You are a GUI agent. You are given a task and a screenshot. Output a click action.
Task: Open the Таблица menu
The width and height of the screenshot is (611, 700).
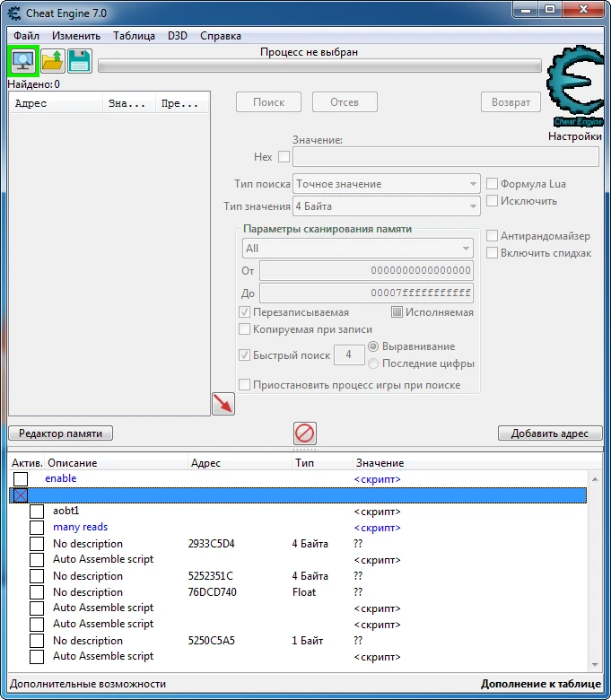tap(134, 36)
